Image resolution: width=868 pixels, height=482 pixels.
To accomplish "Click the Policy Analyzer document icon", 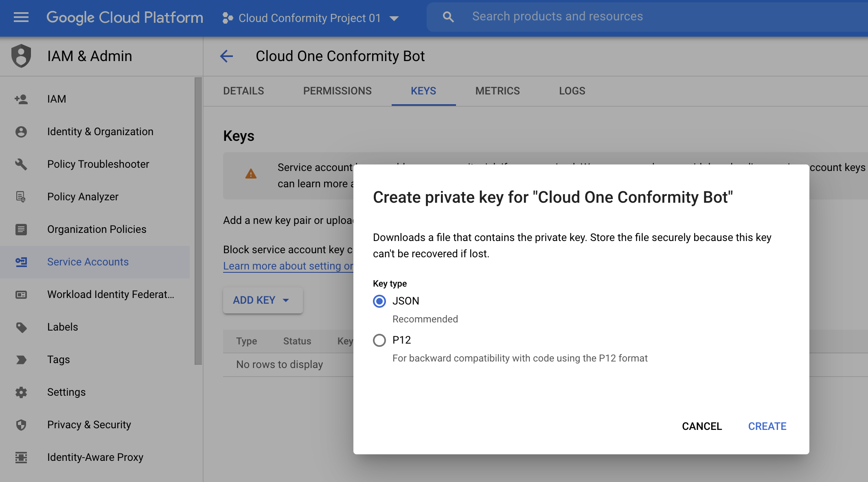I will click(21, 197).
